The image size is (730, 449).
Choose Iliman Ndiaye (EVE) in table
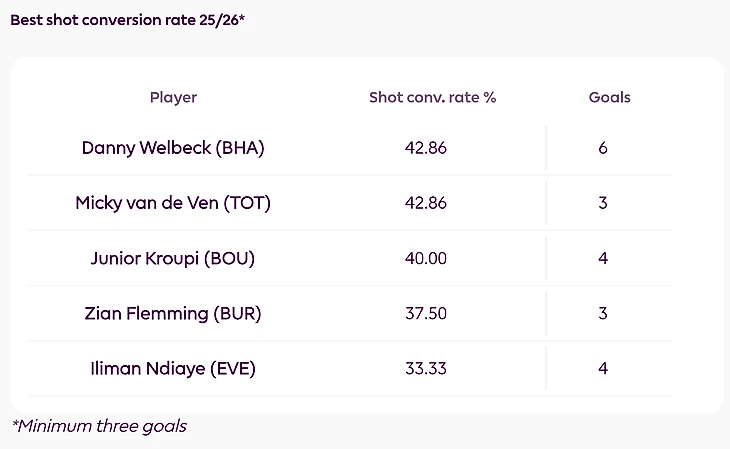click(173, 368)
